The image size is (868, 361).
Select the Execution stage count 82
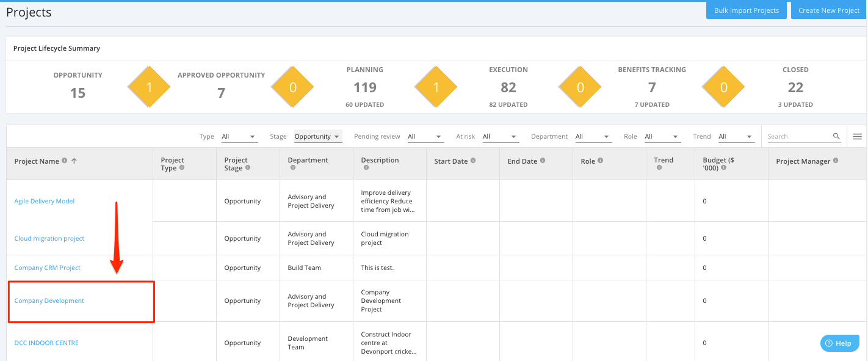(508, 87)
